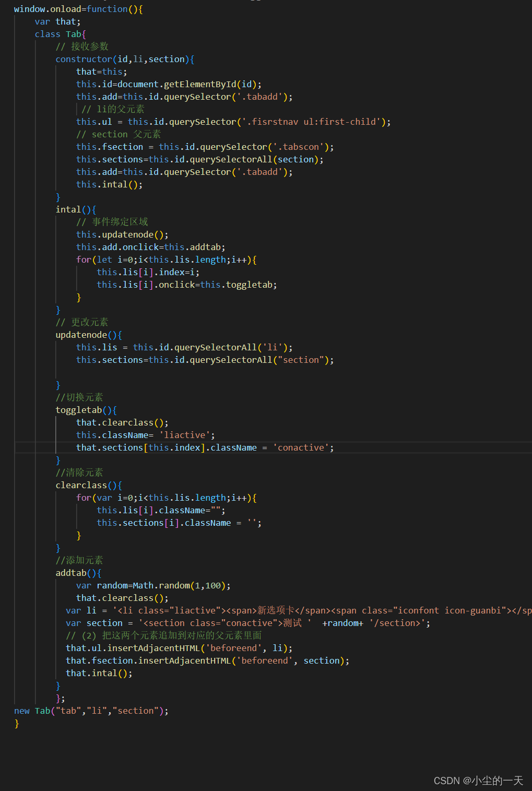This screenshot has width=532, height=791.
Task: Click the line "this.sections[i].className = '';"
Action: click(179, 523)
